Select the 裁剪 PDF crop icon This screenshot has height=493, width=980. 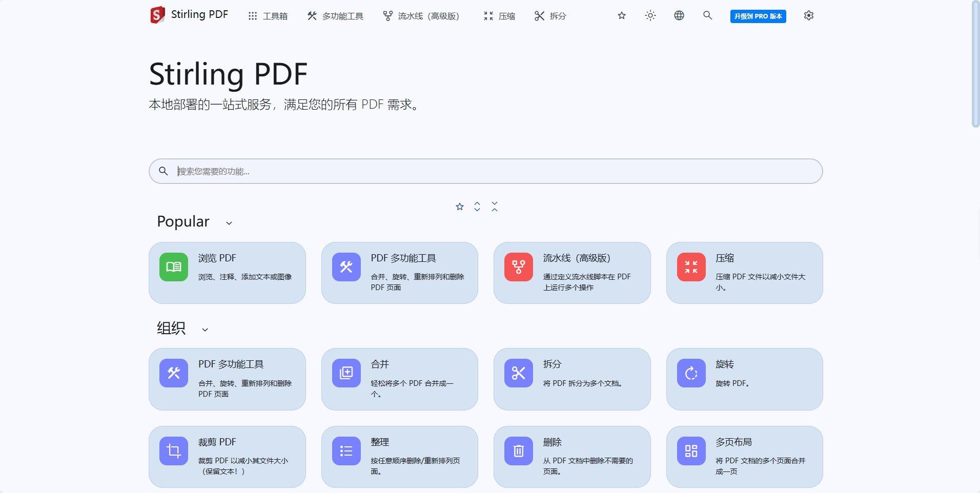click(173, 451)
